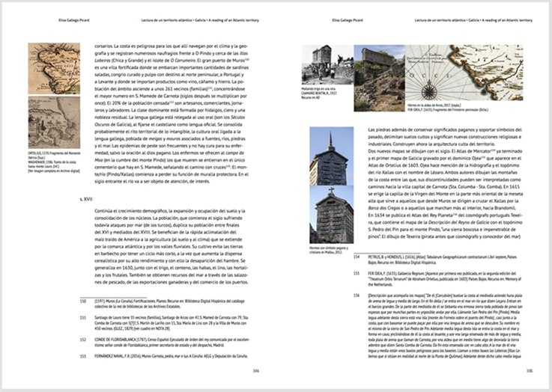Click footnote number 154 on the right page
This screenshot has height=392, width=552.
click(357, 257)
